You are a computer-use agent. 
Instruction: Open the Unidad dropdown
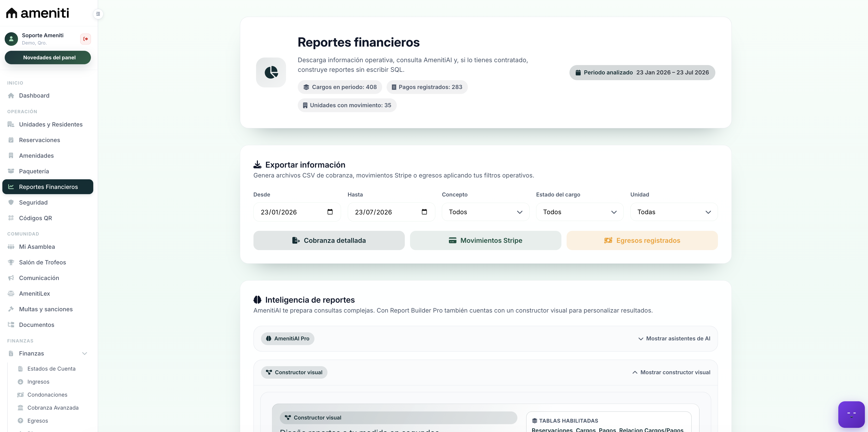point(674,212)
